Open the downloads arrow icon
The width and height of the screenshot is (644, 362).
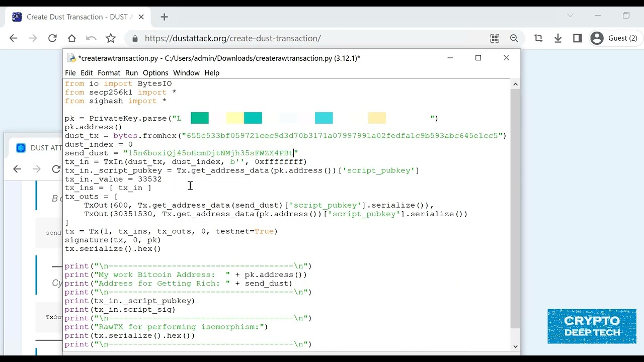point(558,38)
